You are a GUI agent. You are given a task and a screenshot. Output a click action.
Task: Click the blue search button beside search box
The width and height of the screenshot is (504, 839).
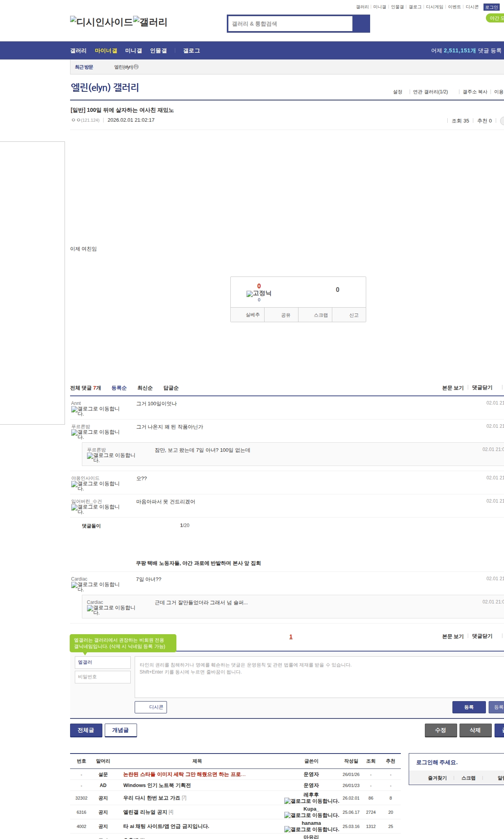coord(361,24)
